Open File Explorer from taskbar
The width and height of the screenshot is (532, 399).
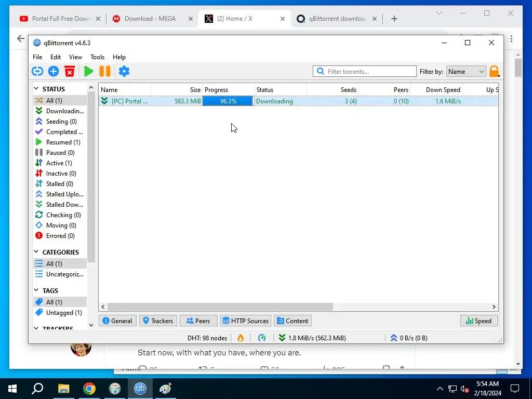(63, 389)
